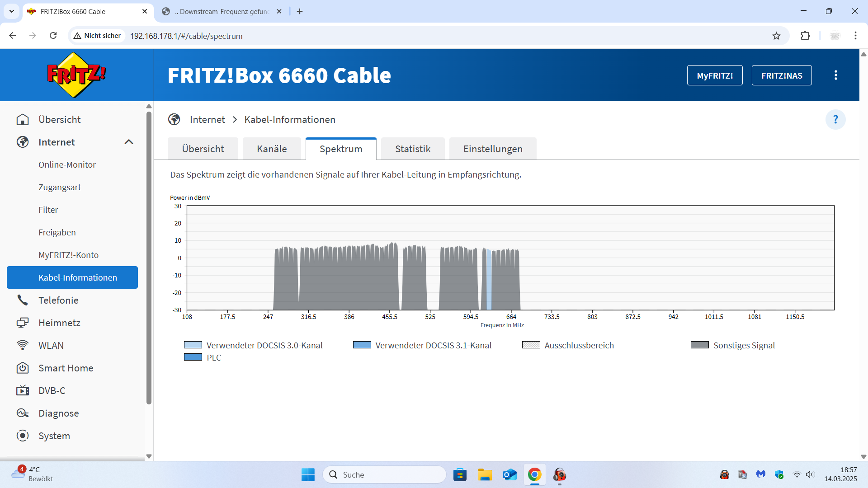
Task: Click the DVB-C television icon
Action: [23, 390]
